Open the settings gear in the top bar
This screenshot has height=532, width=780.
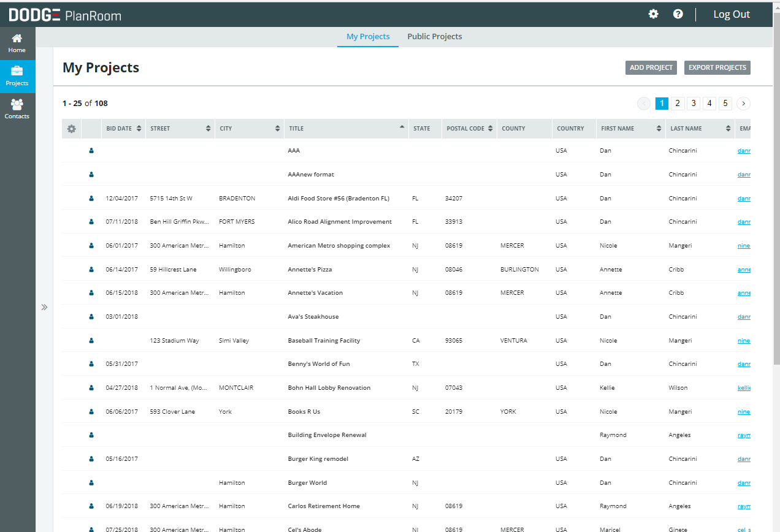click(653, 13)
